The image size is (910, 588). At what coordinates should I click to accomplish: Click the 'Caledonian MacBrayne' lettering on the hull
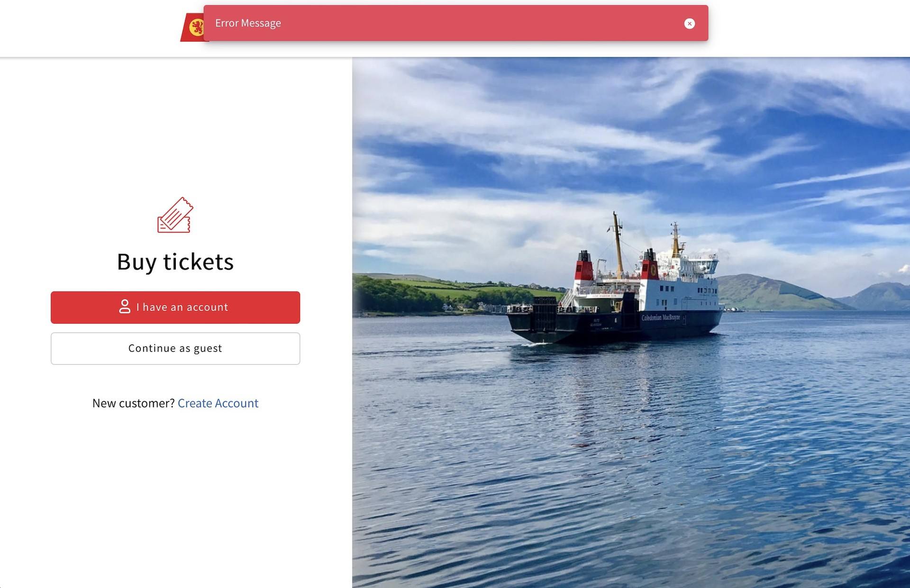pos(661,317)
